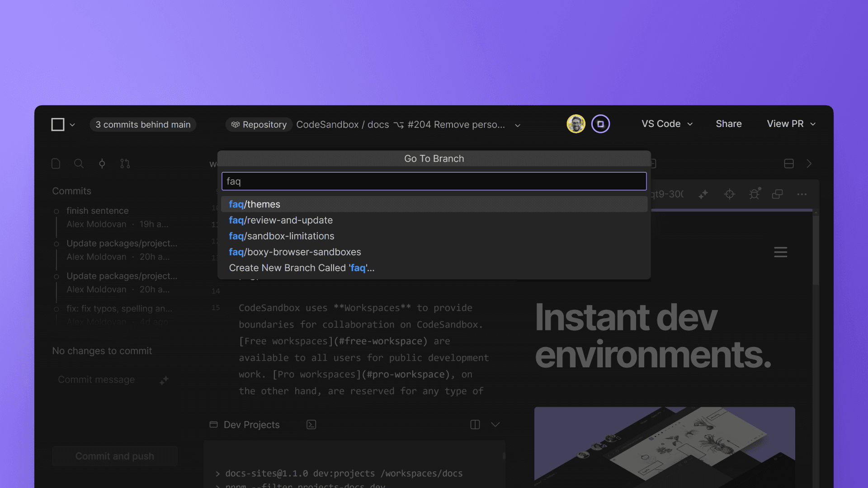Toggle the split panel layout icon
Screen dimensions: 868x488
point(475,425)
